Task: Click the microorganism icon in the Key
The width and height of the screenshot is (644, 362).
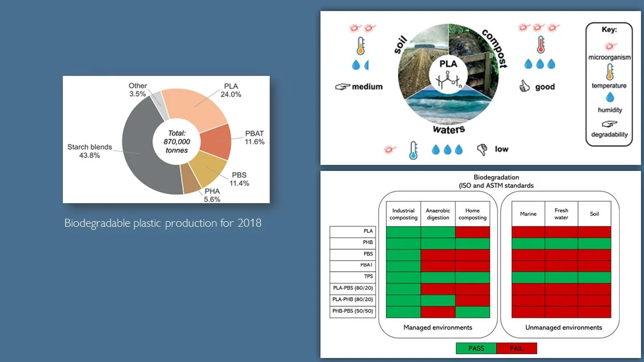Action: [x=609, y=46]
